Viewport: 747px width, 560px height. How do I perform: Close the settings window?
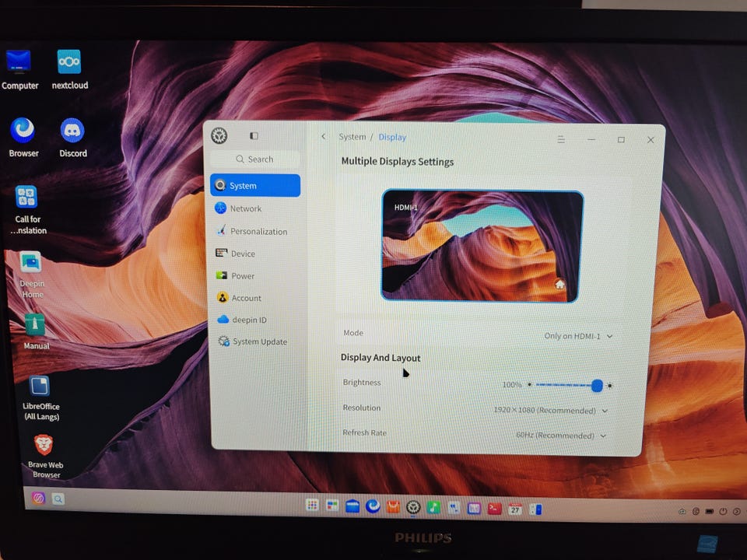click(651, 139)
